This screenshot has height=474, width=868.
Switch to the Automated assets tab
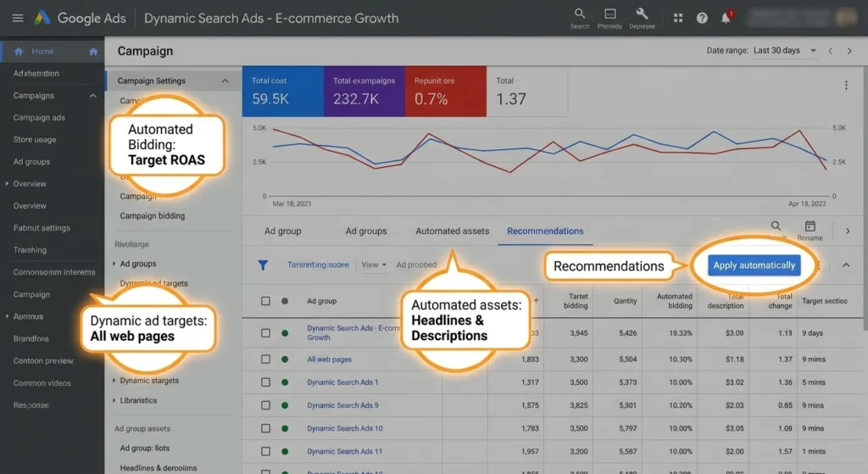coord(453,231)
